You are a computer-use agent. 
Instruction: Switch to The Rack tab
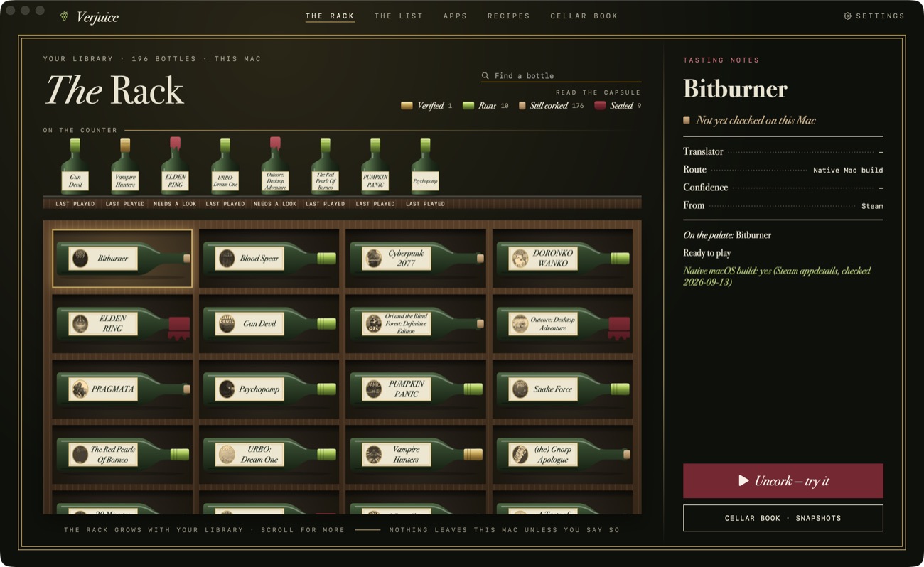[x=330, y=16]
